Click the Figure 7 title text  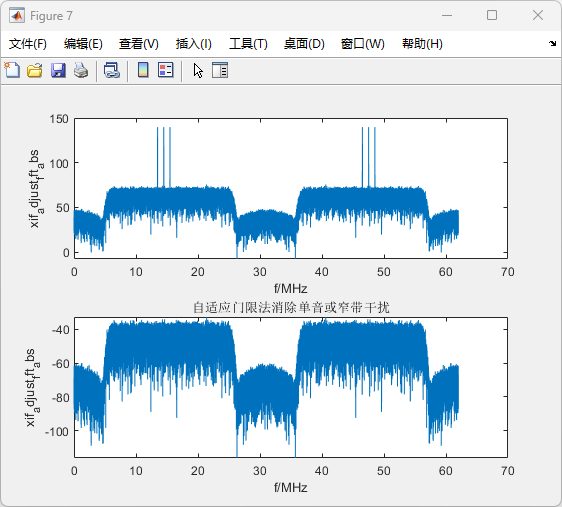click(x=51, y=16)
